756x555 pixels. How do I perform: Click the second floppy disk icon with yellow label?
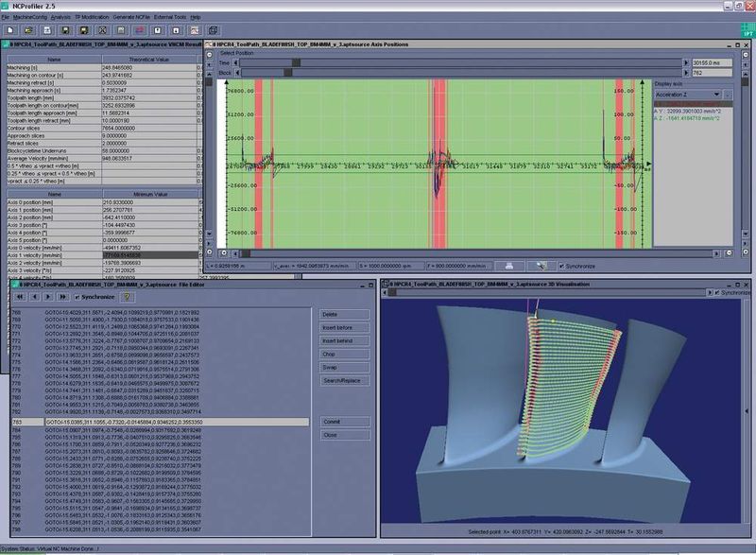(x=83, y=30)
